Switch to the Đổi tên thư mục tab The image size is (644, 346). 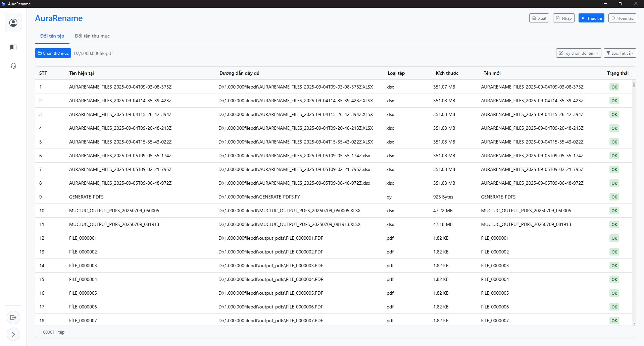tap(92, 36)
